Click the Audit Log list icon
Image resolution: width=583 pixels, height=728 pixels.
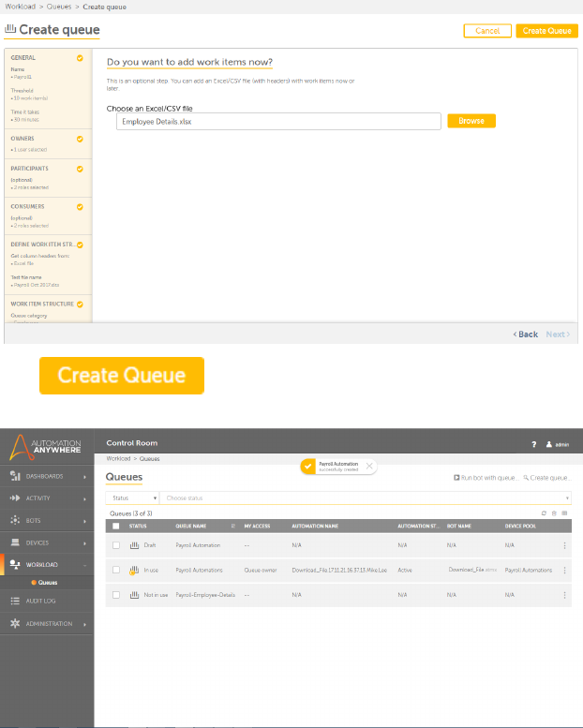click(x=15, y=601)
